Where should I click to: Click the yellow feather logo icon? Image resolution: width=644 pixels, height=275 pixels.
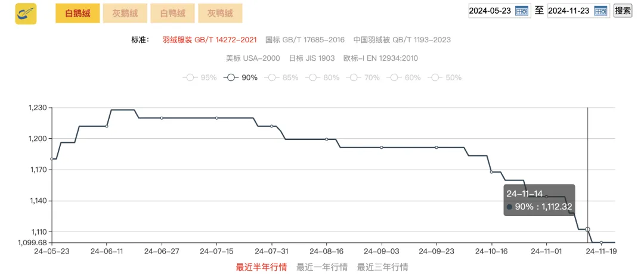point(26,14)
